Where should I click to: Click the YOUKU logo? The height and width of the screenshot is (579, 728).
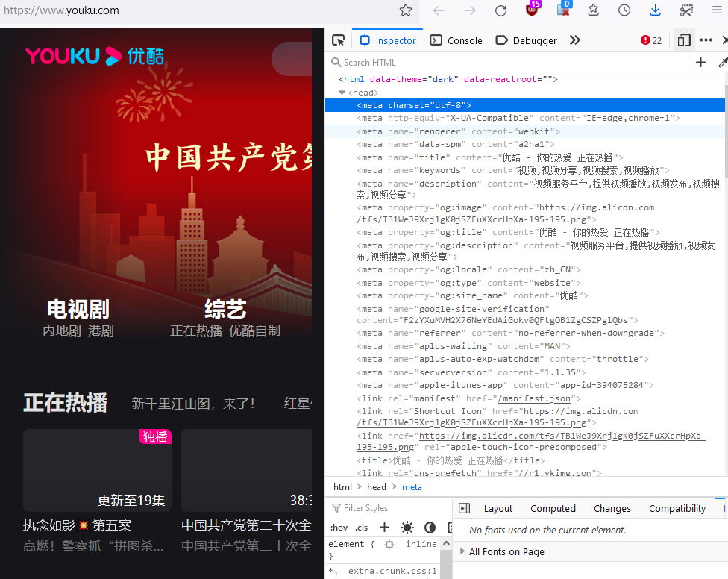click(95, 56)
